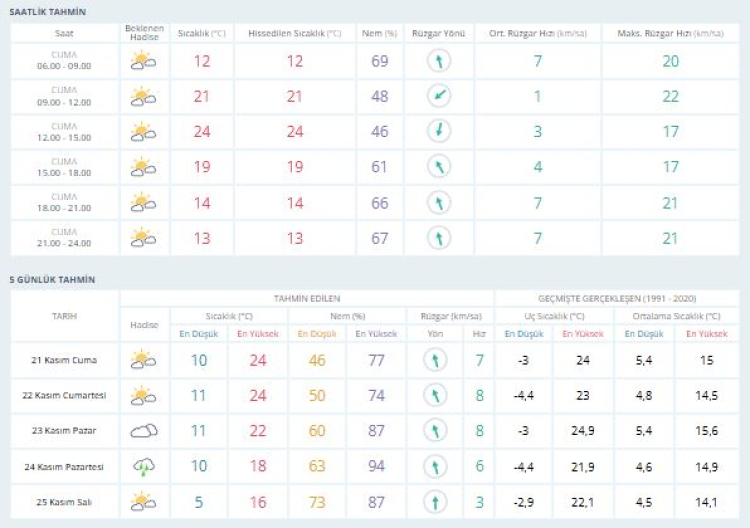Click the weather icon for 06.00 - 09.00
This screenshot has height=528, width=750.
144,62
